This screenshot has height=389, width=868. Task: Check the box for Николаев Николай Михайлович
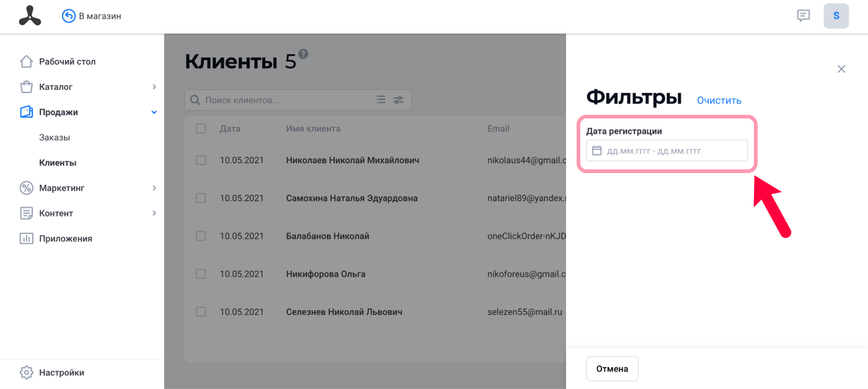click(x=201, y=160)
